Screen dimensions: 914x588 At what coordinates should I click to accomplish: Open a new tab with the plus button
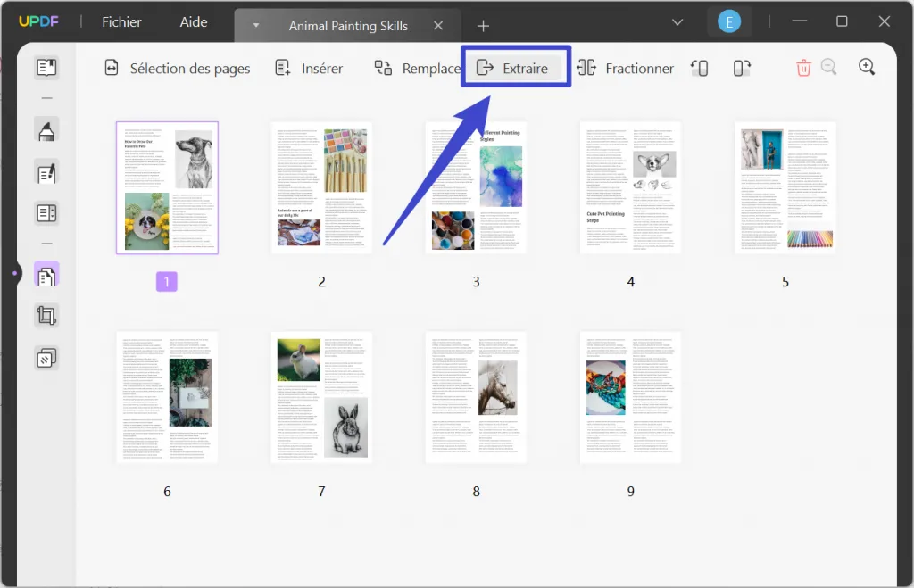tap(483, 25)
